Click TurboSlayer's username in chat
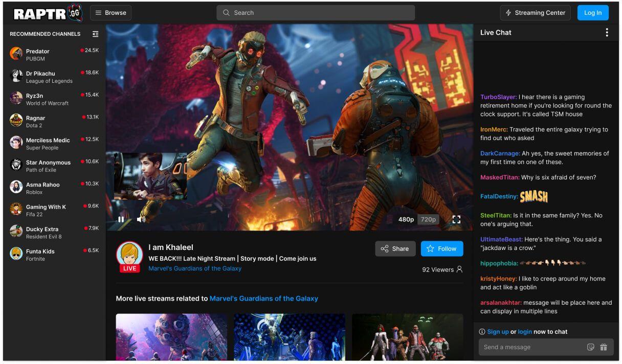Screen dimensions: 622x364 tap(499, 97)
